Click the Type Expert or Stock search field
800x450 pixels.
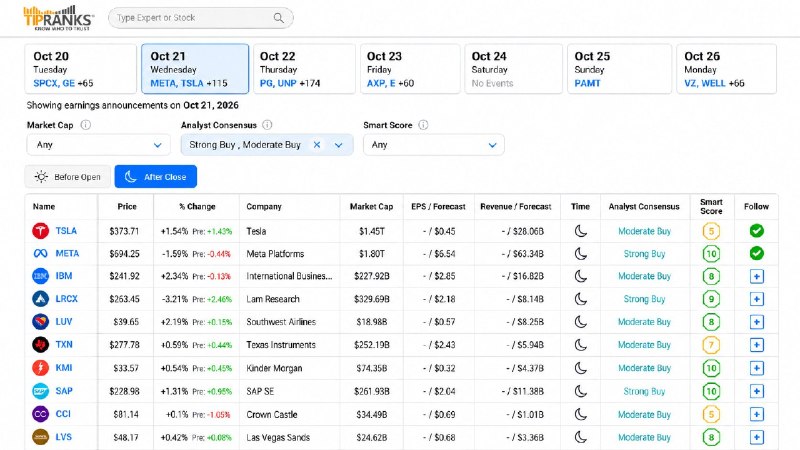click(201, 18)
